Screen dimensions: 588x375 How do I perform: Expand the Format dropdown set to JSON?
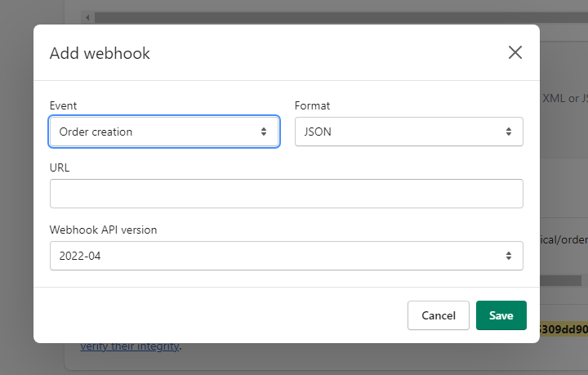click(408, 132)
